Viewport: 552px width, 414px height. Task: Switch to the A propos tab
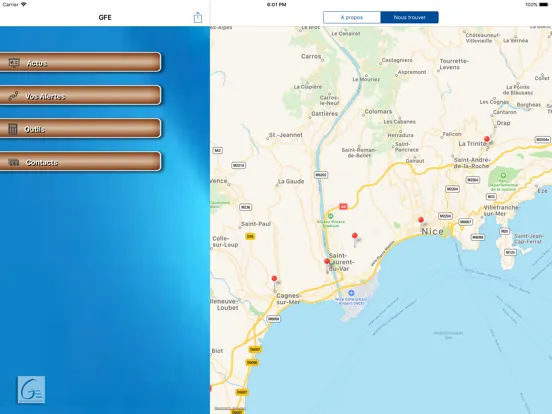[x=352, y=17]
